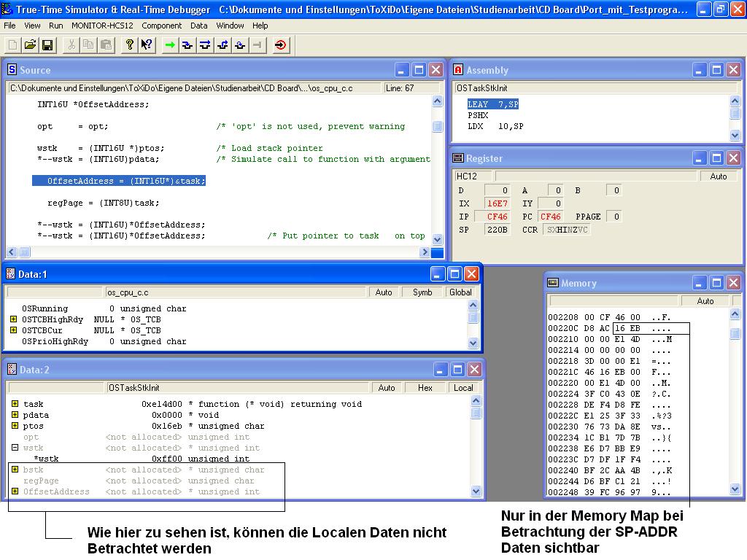
Task: Start execution with the green arrow
Action: click(169, 45)
